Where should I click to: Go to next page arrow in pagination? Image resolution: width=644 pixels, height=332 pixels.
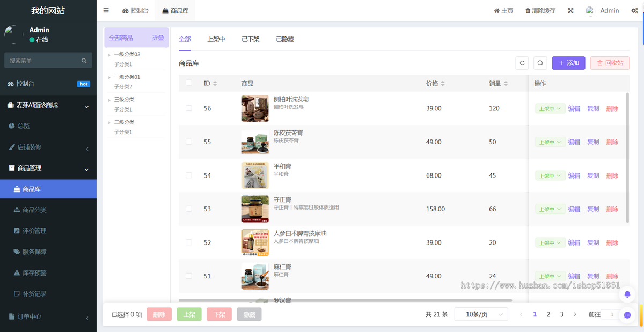click(x=575, y=314)
